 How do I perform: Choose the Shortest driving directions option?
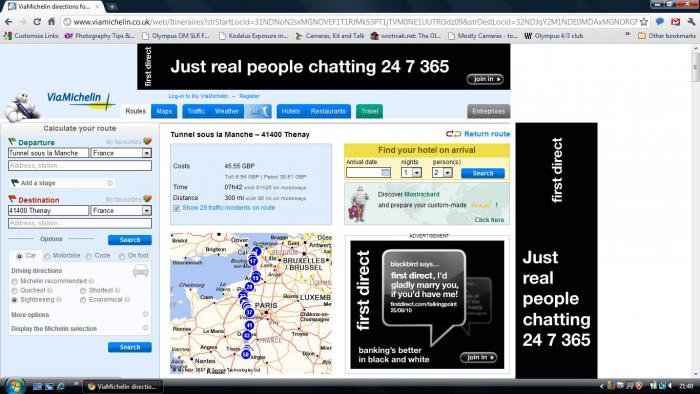click(83, 290)
